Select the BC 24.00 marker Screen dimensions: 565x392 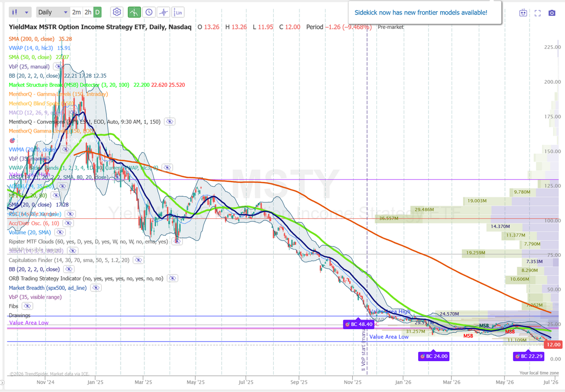click(x=434, y=357)
